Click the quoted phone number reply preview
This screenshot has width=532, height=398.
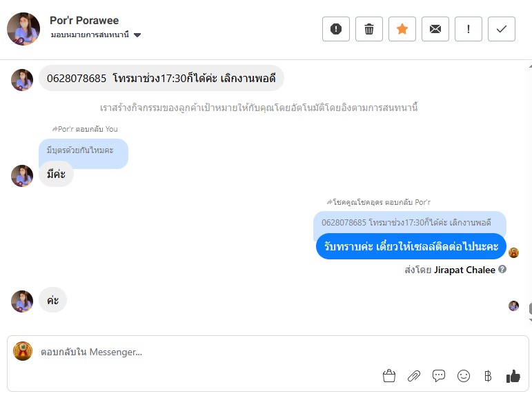(x=409, y=223)
